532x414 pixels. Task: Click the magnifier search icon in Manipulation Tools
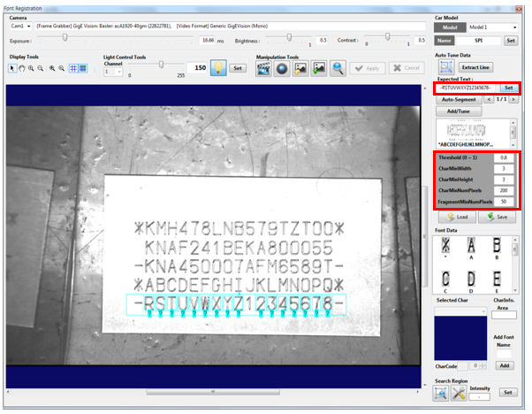[x=337, y=68]
